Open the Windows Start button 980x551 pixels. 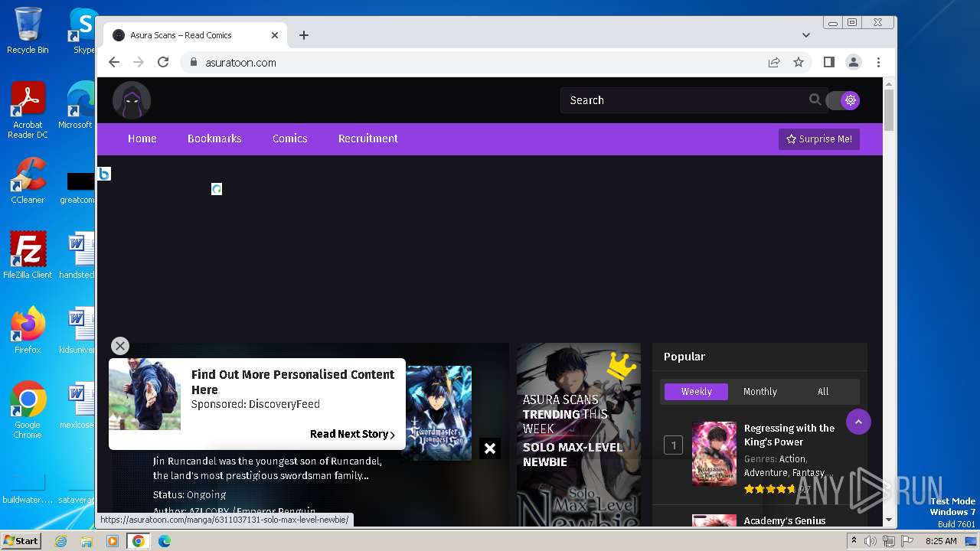pos(21,541)
